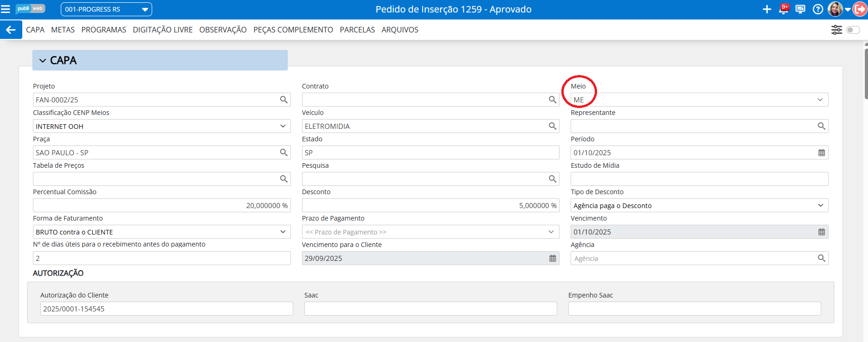Click the Veículo search magnifier icon
This screenshot has width=868, height=342.
tap(553, 126)
